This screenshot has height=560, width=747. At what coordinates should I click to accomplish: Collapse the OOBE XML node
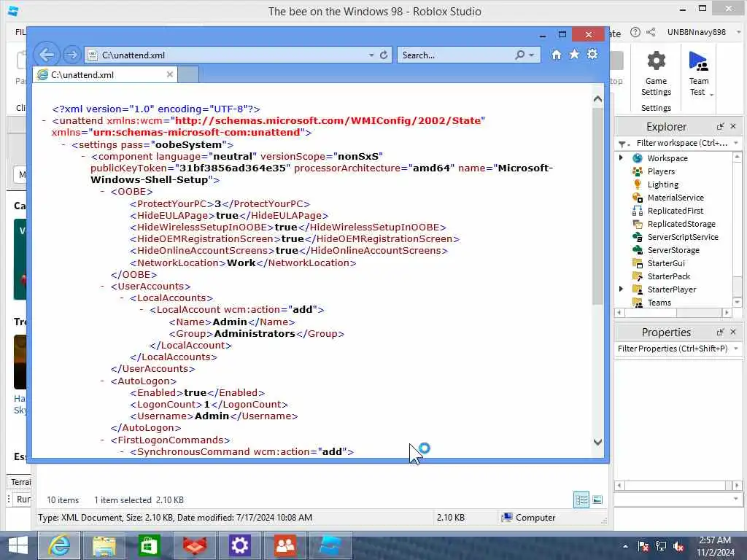[x=102, y=192]
